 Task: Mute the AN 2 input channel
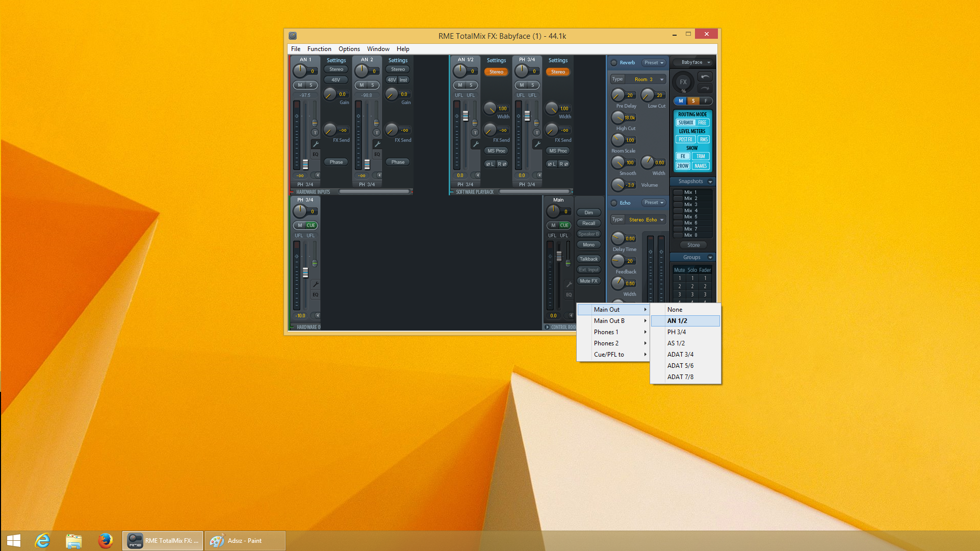pos(362,85)
